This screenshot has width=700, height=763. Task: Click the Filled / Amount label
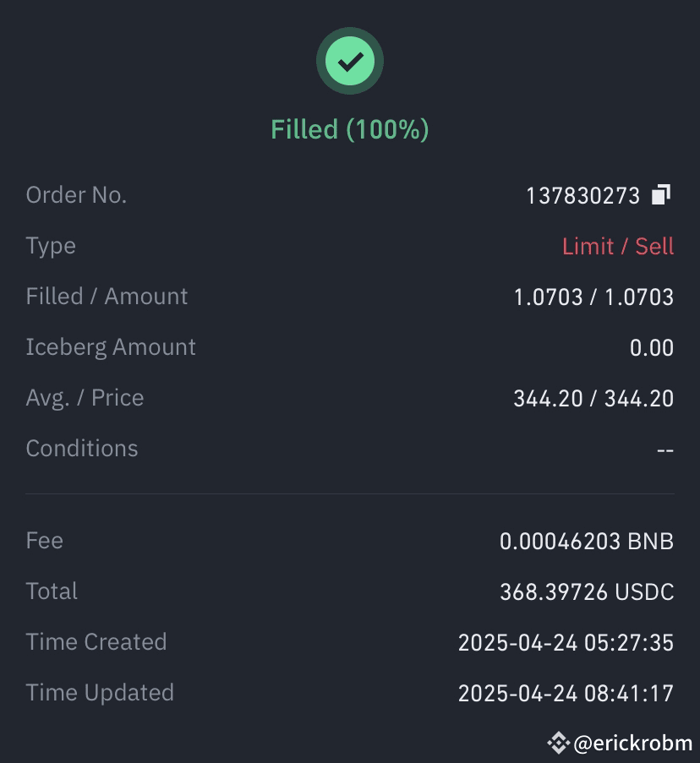[107, 297]
